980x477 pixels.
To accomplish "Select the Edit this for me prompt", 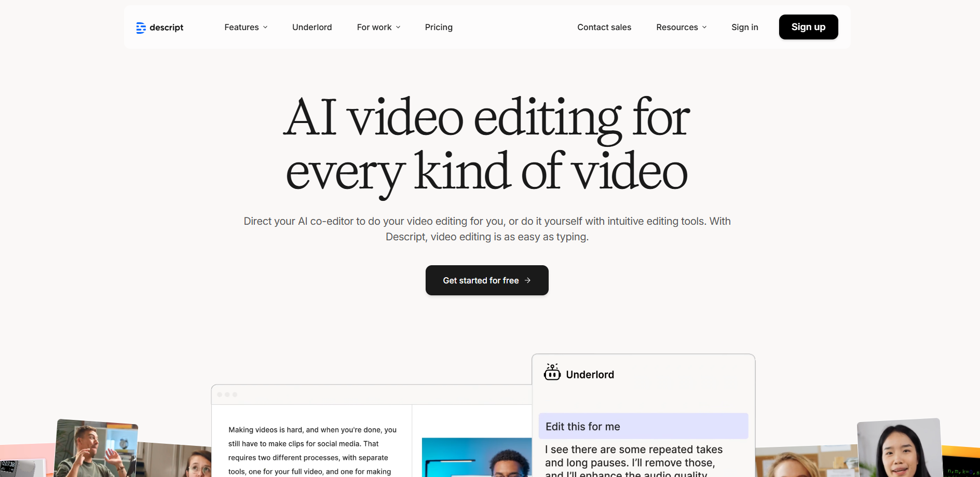I will coord(643,426).
